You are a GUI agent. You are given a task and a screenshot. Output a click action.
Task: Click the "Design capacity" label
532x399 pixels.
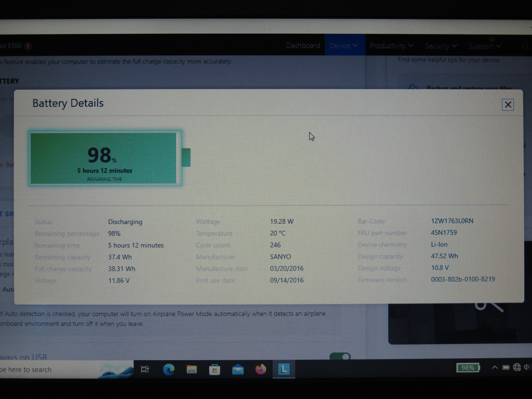click(x=380, y=256)
